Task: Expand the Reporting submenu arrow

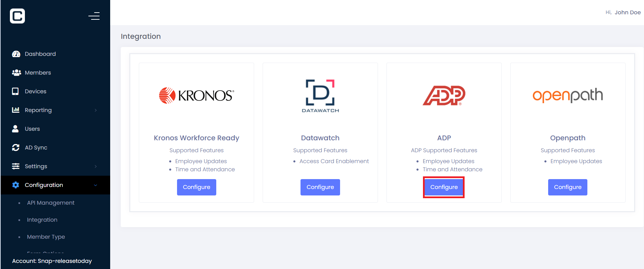Action: pyautogui.click(x=96, y=110)
